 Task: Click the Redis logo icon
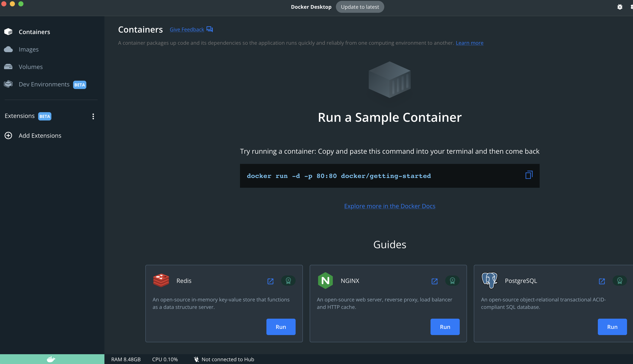point(161,280)
